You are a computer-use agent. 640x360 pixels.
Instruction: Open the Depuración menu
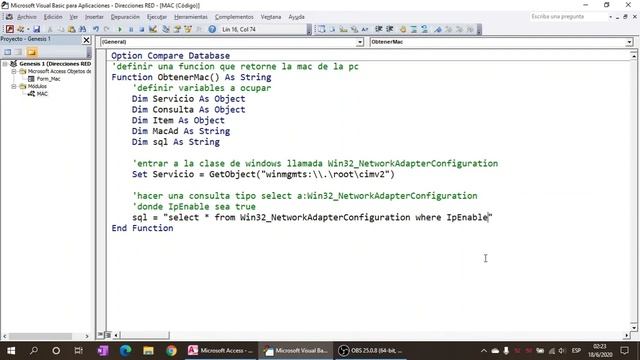(125, 17)
